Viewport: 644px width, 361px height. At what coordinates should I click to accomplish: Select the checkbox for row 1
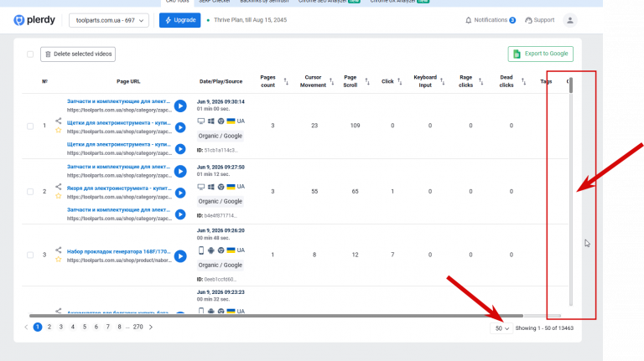pos(30,126)
